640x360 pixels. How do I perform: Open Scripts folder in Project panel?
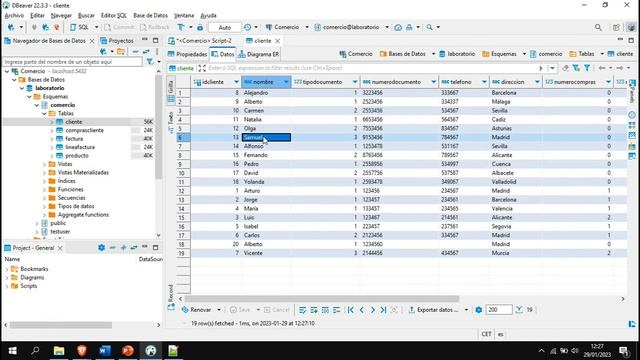click(29, 286)
